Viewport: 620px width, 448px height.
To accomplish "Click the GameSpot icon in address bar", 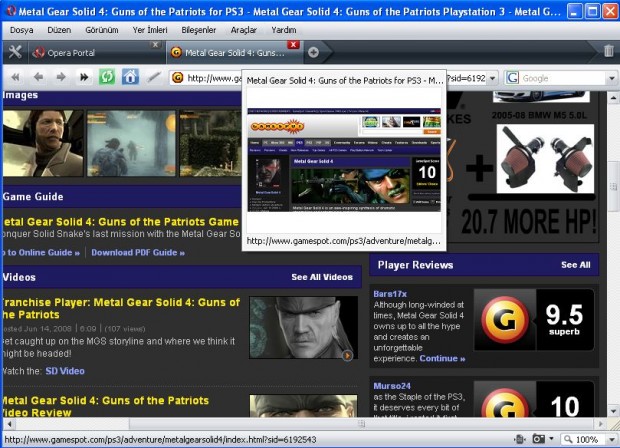I will pos(178,78).
